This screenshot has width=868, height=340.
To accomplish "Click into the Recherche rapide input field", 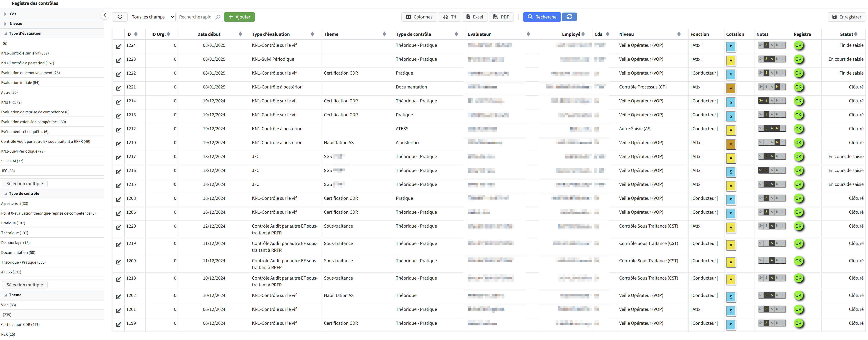I will point(195,17).
